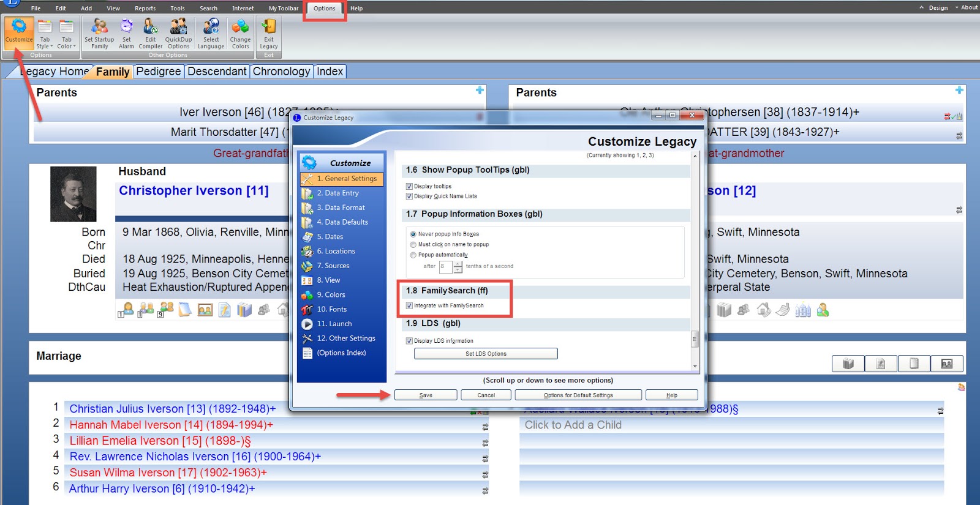Click marriage pictures button
This screenshot has height=505, width=980.
tap(947, 364)
